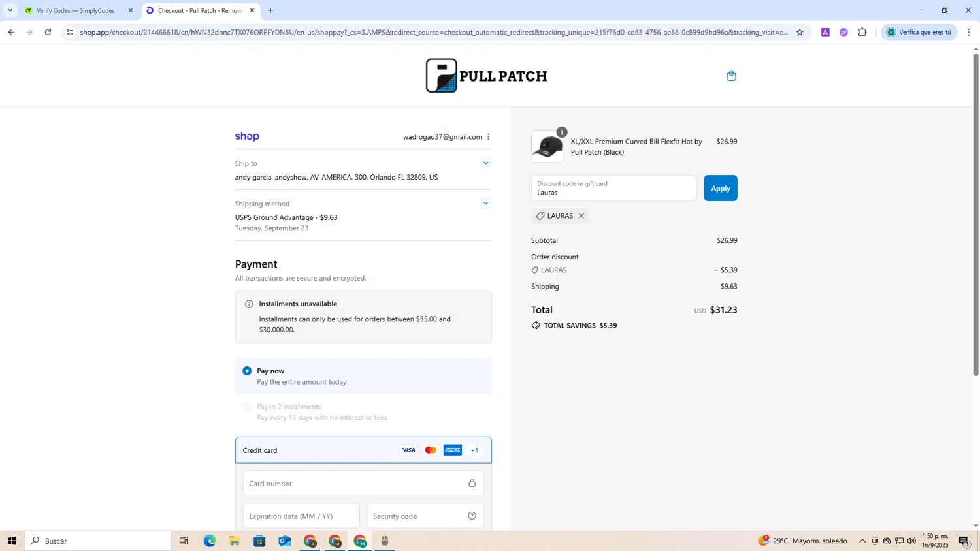Click the Expiration date field
The width and height of the screenshot is (980, 551).
click(x=301, y=516)
